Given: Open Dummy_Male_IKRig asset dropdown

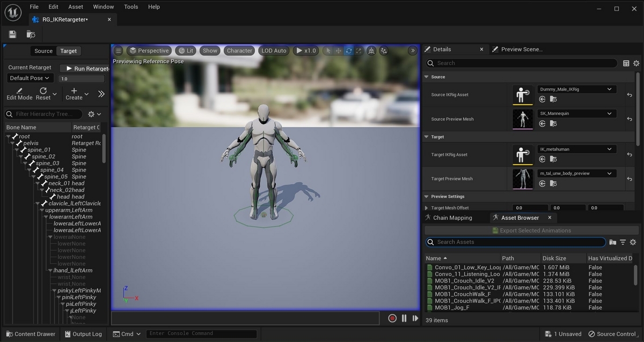Looking at the screenshot, I should tap(577, 90).
